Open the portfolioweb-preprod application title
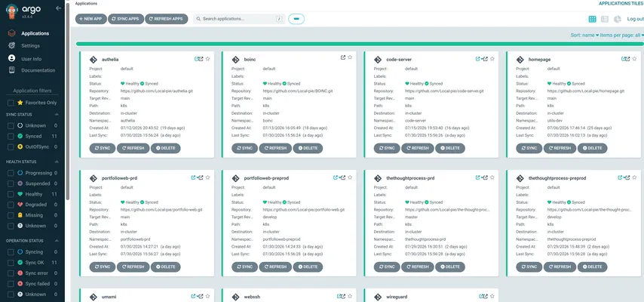Viewport: 644px width, 302px height. pyautogui.click(x=266, y=178)
